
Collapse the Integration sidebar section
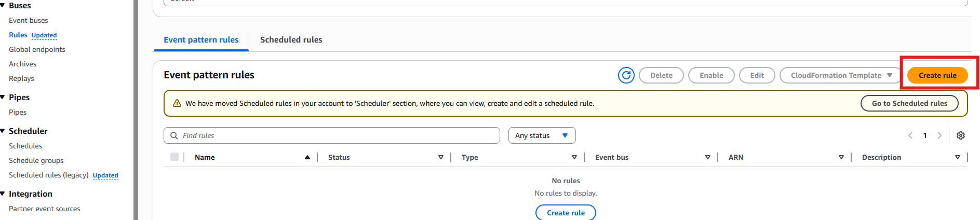pyautogui.click(x=3, y=194)
